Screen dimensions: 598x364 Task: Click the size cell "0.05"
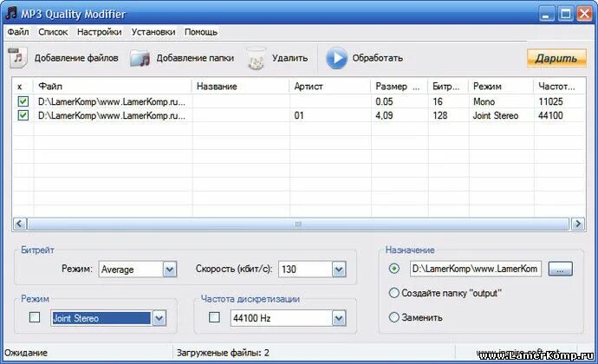[x=384, y=101]
